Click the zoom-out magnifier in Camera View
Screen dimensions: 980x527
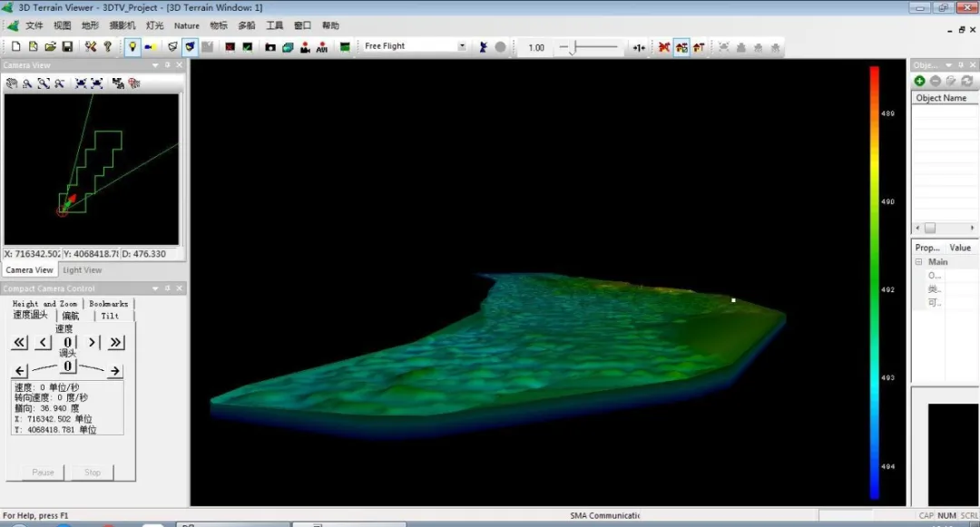click(59, 83)
